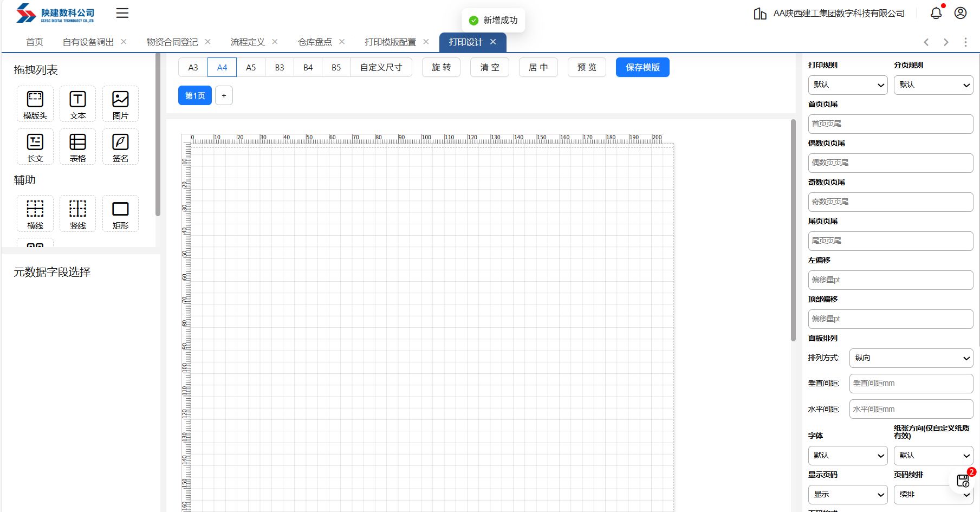Select the 模版头 header element icon

point(35,104)
